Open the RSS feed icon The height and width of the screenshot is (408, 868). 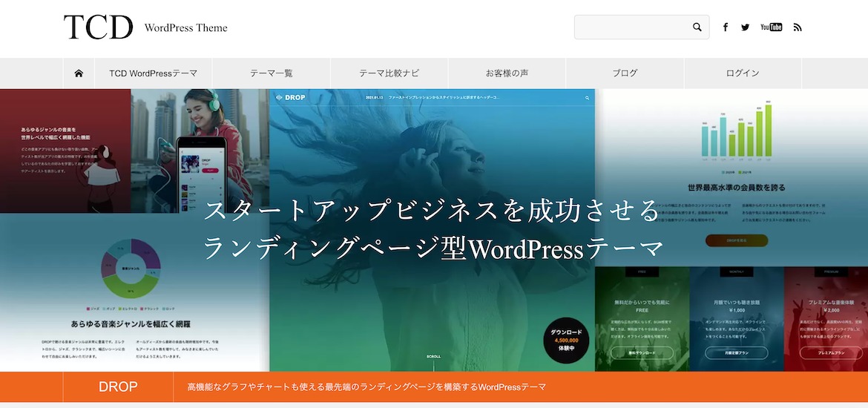click(798, 27)
